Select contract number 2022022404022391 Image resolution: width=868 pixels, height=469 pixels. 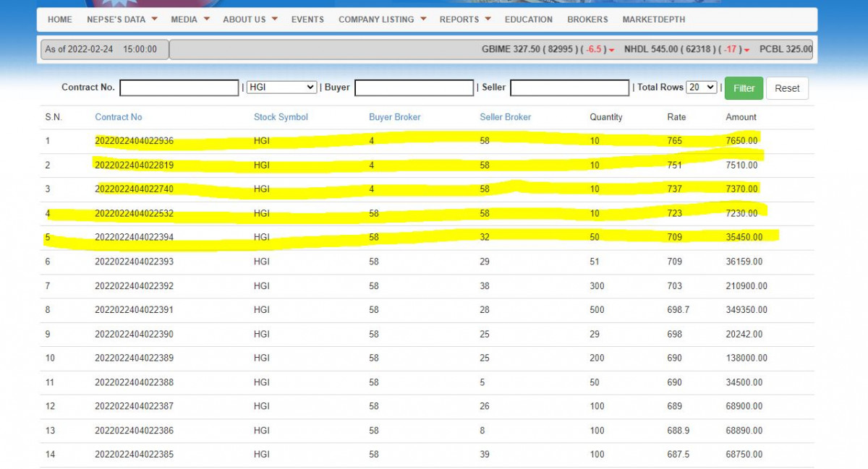[x=134, y=309]
